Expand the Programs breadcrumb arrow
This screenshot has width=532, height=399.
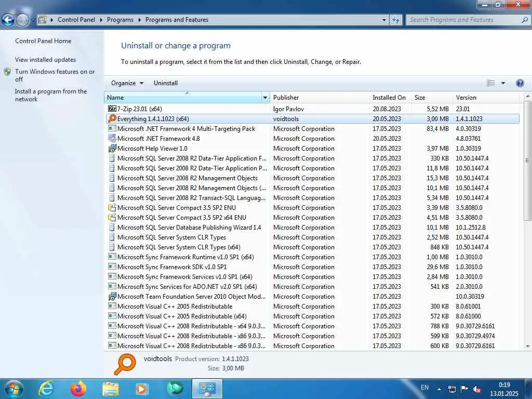tap(139, 20)
